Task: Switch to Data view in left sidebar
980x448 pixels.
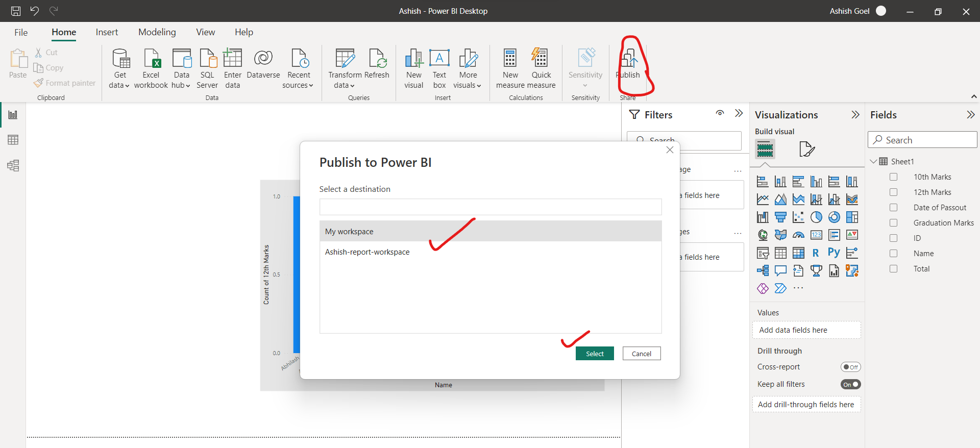Action: tap(13, 140)
